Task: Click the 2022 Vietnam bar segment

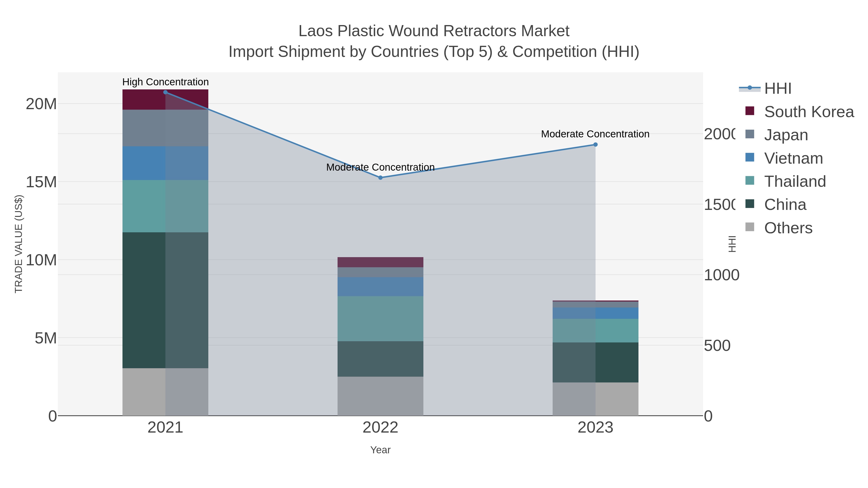Action: pyautogui.click(x=380, y=287)
